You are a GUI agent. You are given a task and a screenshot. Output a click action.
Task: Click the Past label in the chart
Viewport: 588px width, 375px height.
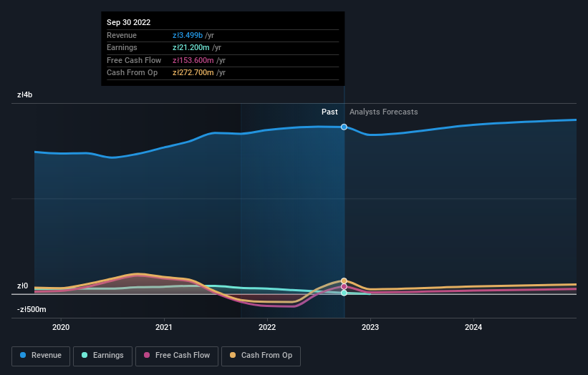coord(329,112)
